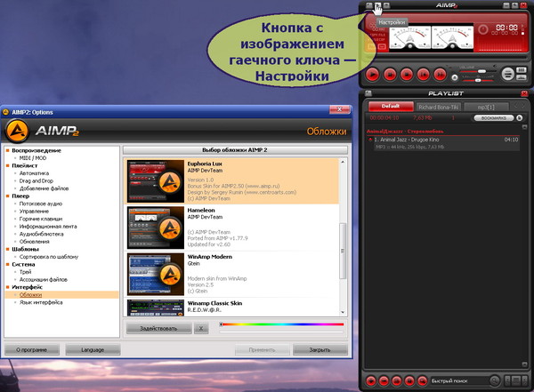The height and width of the screenshot is (392, 534).
Task: Click the add (plus) button in playlist footer
Action: 371,380
